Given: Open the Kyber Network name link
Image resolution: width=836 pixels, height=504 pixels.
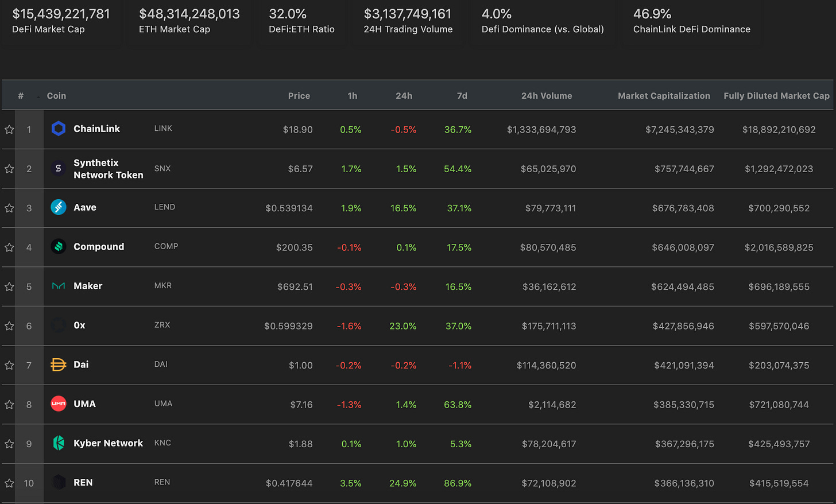Looking at the screenshot, I should pyautogui.click(x=108, y=443).
